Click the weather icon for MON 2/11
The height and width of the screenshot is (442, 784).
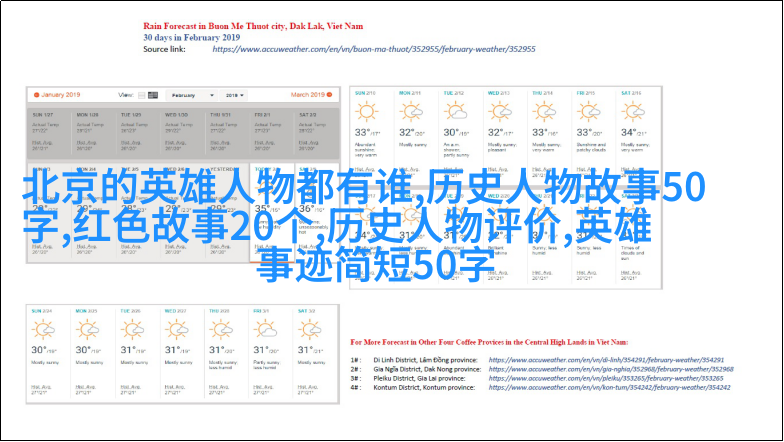(411, 112)
